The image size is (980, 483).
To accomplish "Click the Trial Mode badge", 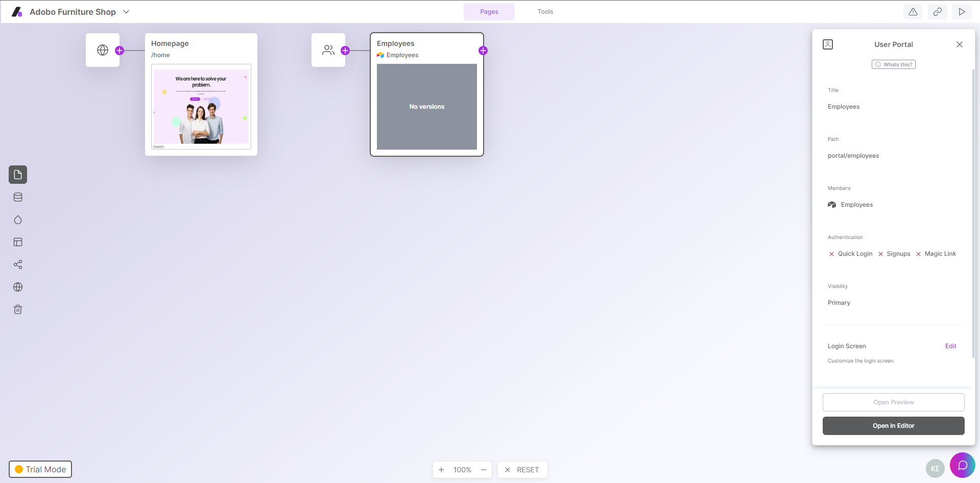I will [x=40, y=469].
